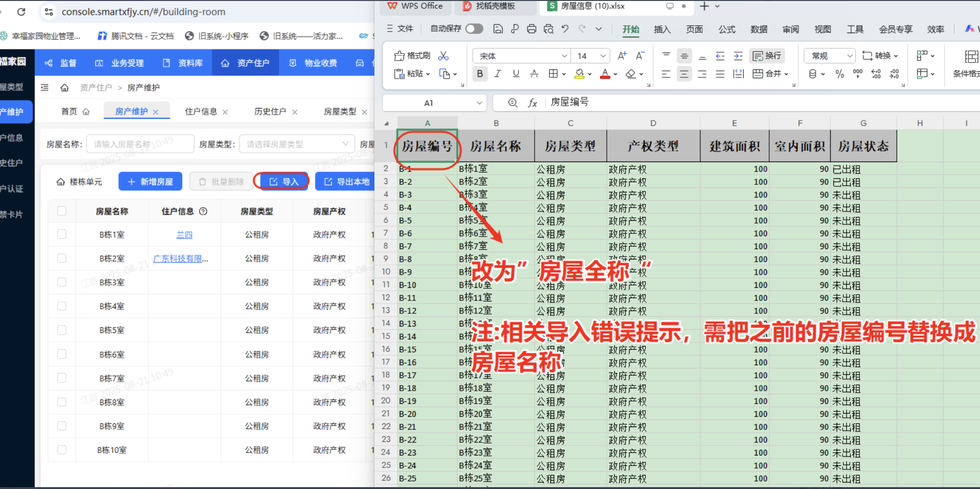
Task: Switch to the 住户信息 tab
Action: 201,111
